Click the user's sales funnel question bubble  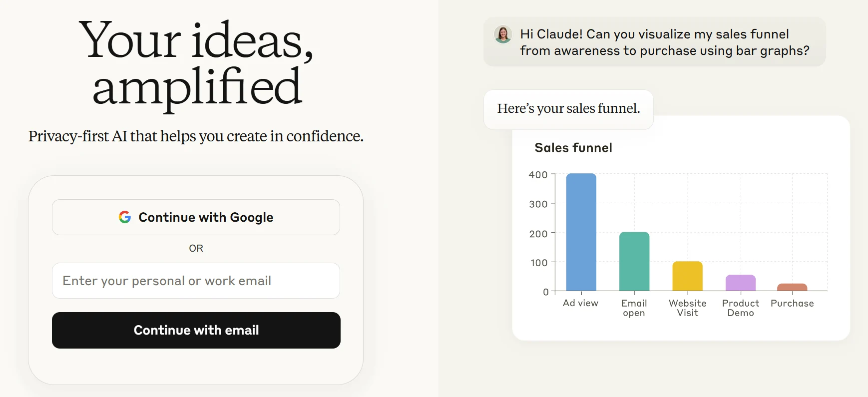pyautogui.click(x=654, y=42)
